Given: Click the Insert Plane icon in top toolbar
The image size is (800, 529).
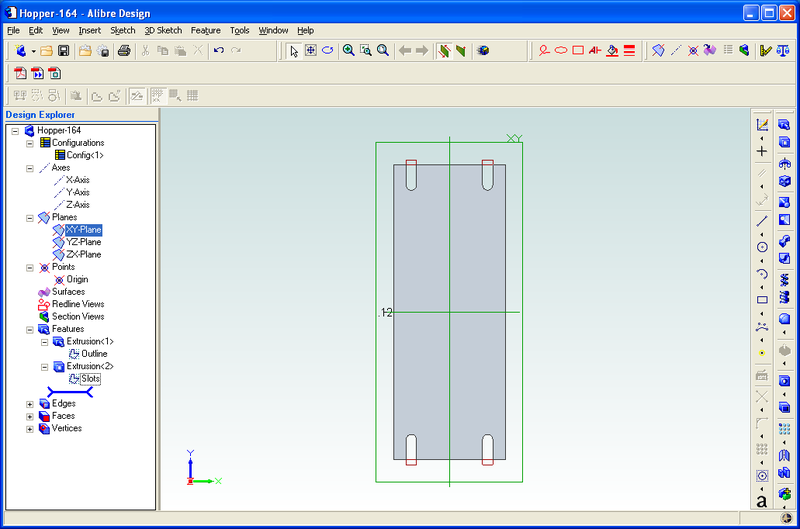Looking at the screenshot, I should 658,50.
